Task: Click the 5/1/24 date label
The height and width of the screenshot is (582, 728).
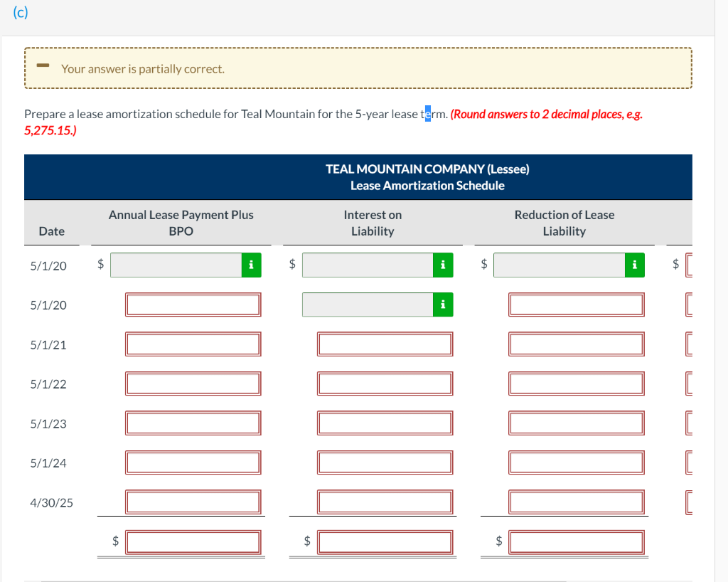Action: click(x=48, y=463)
